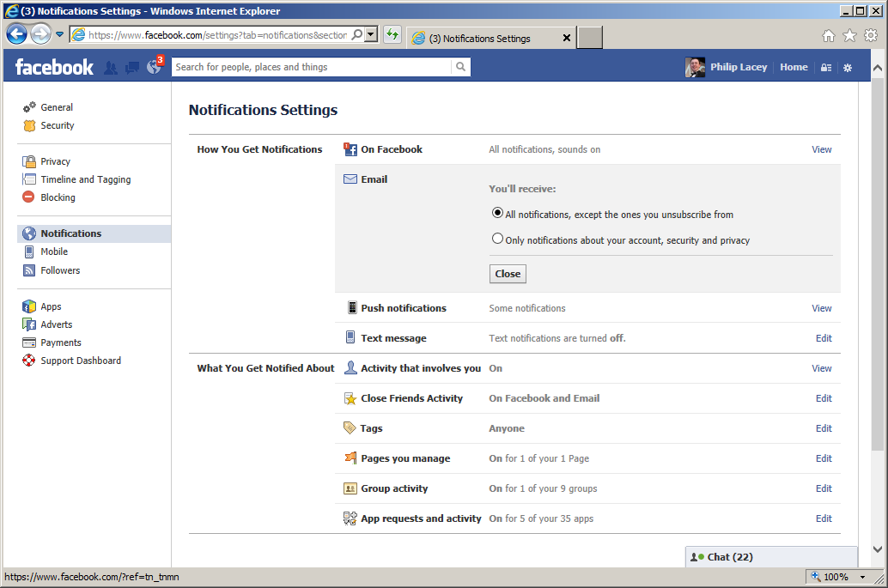Viewport: 888px width, 588px height.
Task: Go back using the browser Back arrow
Action: tap(16, 34)
